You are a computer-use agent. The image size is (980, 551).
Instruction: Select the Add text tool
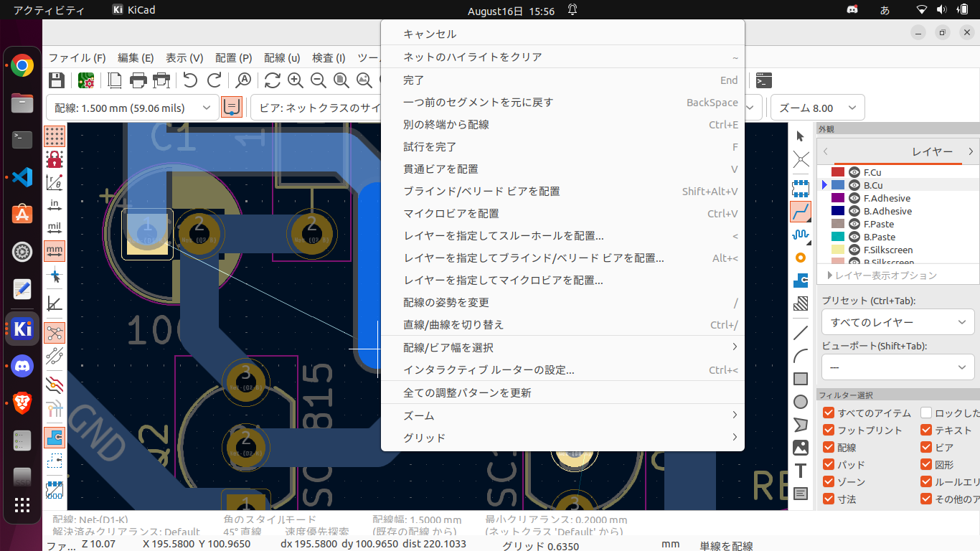click(x=801, y=471)
